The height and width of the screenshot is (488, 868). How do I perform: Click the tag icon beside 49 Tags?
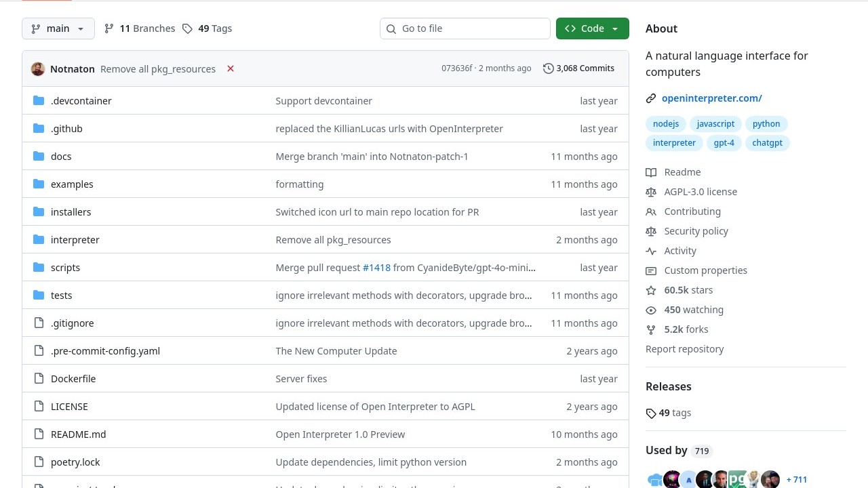(188, 28)
